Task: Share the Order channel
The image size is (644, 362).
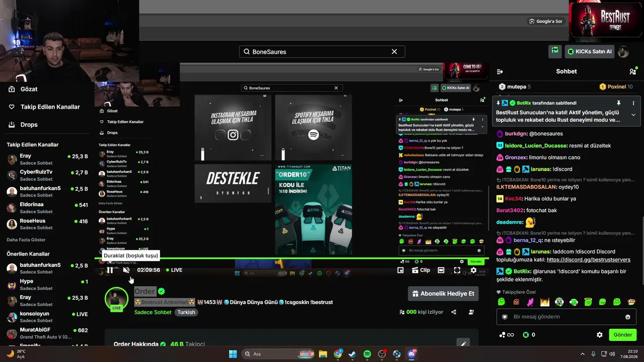Action: click(x=454, y=312)
